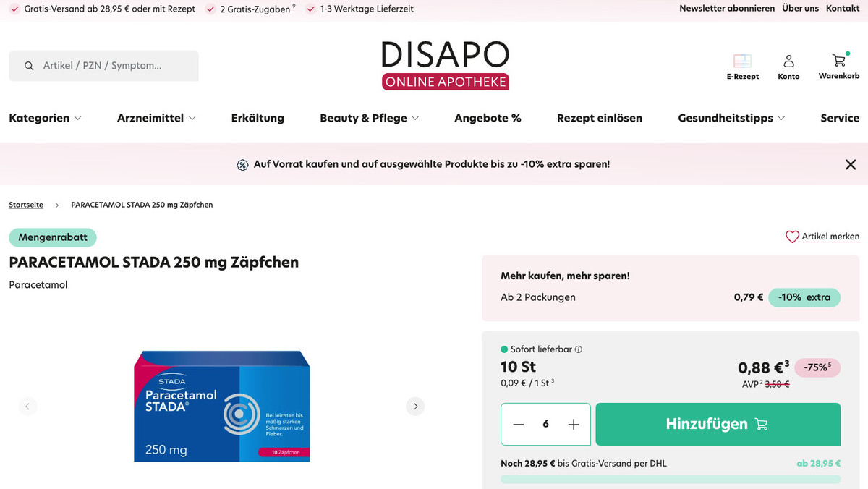The height and width of the screenshot is (489, 868).
Task: Open the Konto account icon
Action: 788,65
